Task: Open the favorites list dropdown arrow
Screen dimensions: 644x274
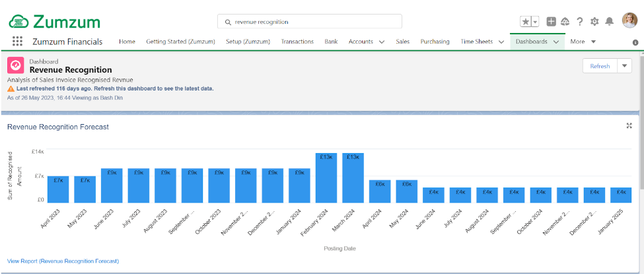Action: [x=535, y=22]
